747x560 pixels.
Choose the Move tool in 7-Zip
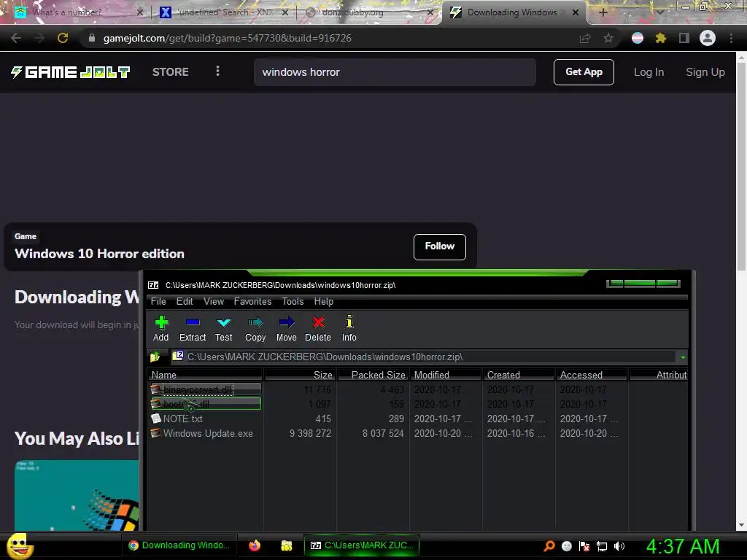click(x=286, y=328)
